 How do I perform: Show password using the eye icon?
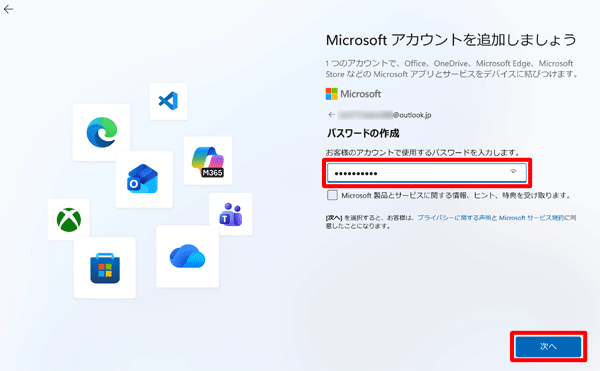point(513,172)
